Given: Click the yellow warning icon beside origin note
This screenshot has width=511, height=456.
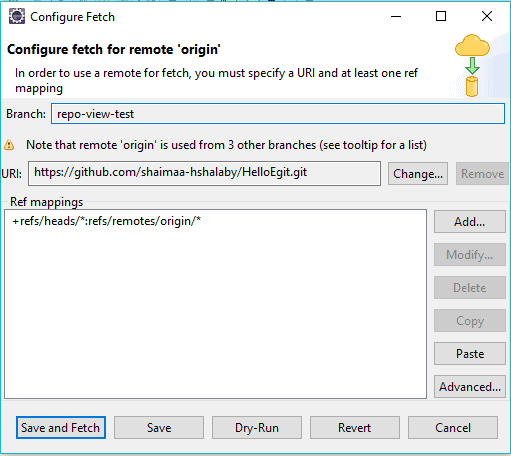Looking at the screenshot, I should tap(9, 145).
